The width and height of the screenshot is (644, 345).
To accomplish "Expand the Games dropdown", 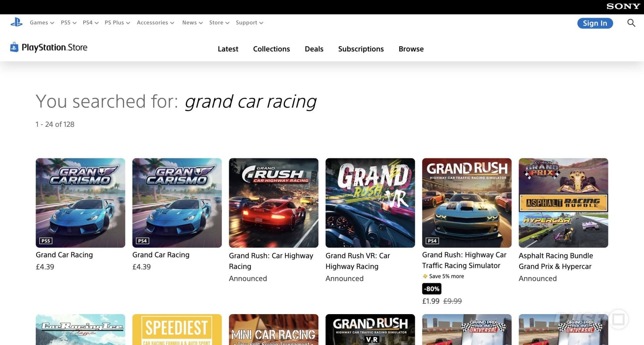I will 41,22.
